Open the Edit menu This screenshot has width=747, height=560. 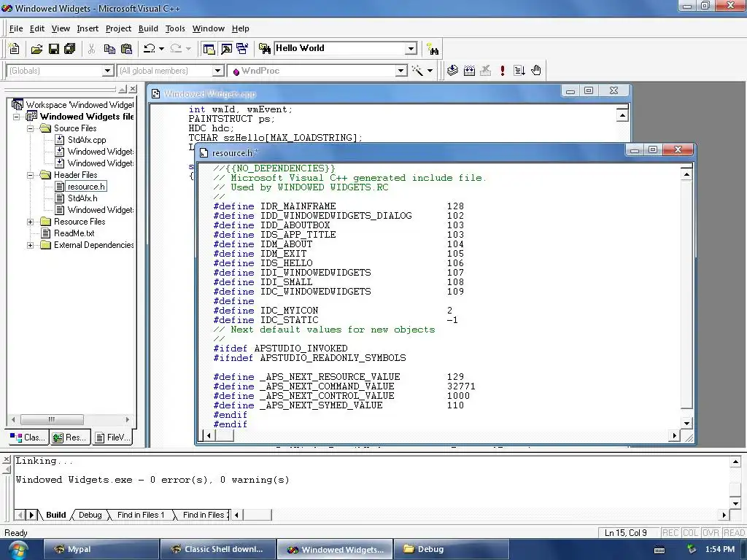pyautogui.click(x=36, y=28)
